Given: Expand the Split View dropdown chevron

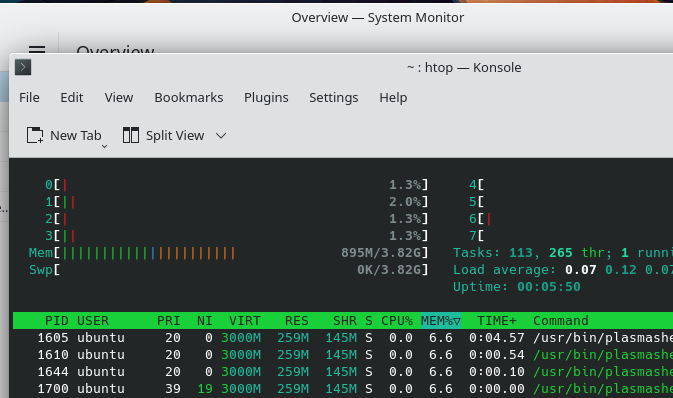Looking at the screenshot, I should (x=221, y=136).
